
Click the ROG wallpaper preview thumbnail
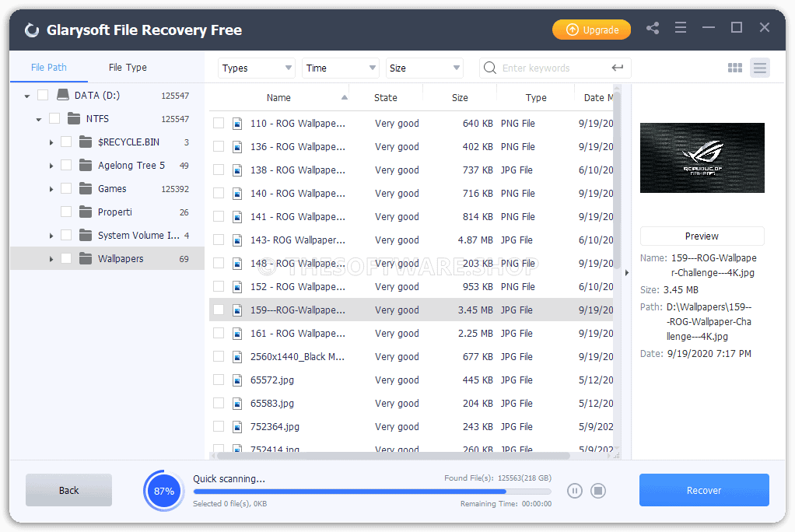click(x=702, y=158)
